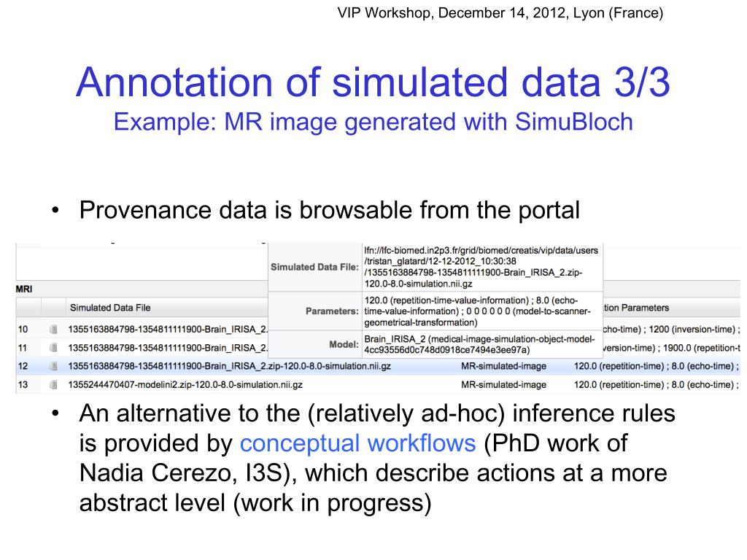Click the 1900.0 repetition parameters in row 11
747x560 pixels.
(x=672, y=348)
